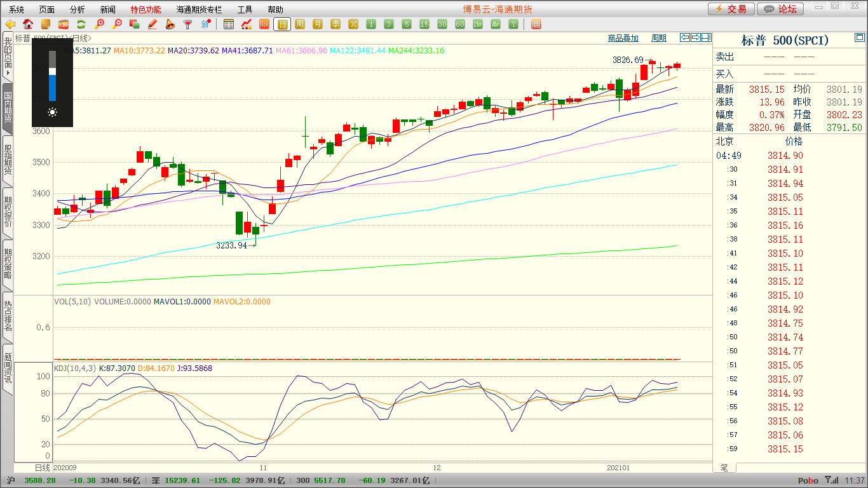Open the Tick chart icon
This screenshot has width=868, height=488.
coord(264,25)
